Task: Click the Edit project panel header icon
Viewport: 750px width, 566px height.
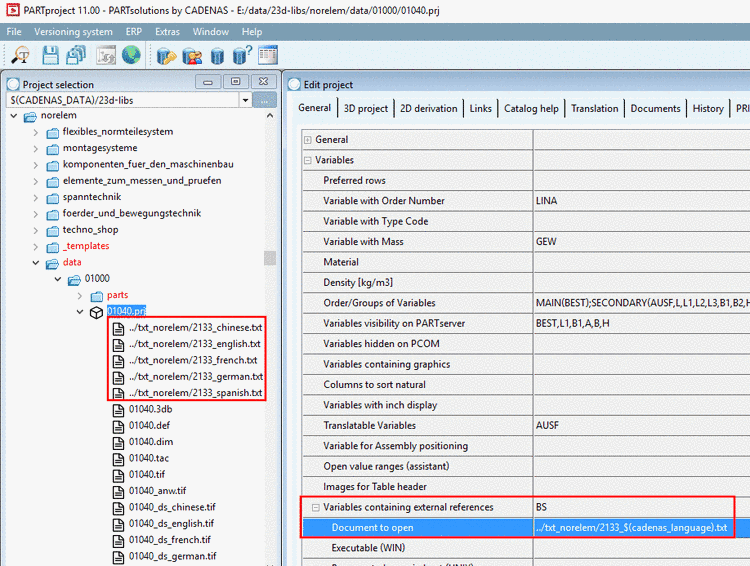Action: click(x=294, y=85)
